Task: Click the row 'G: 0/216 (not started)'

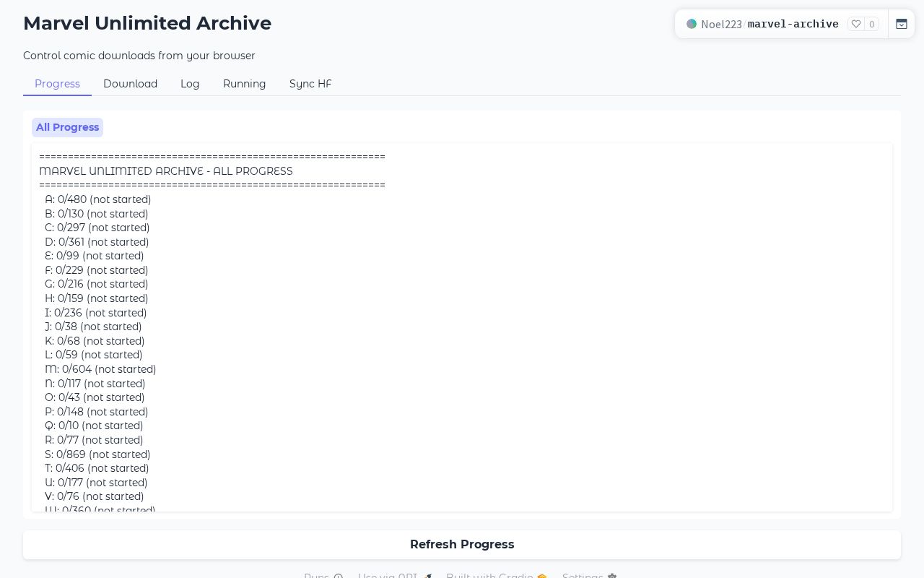Action: click(96, 284)
